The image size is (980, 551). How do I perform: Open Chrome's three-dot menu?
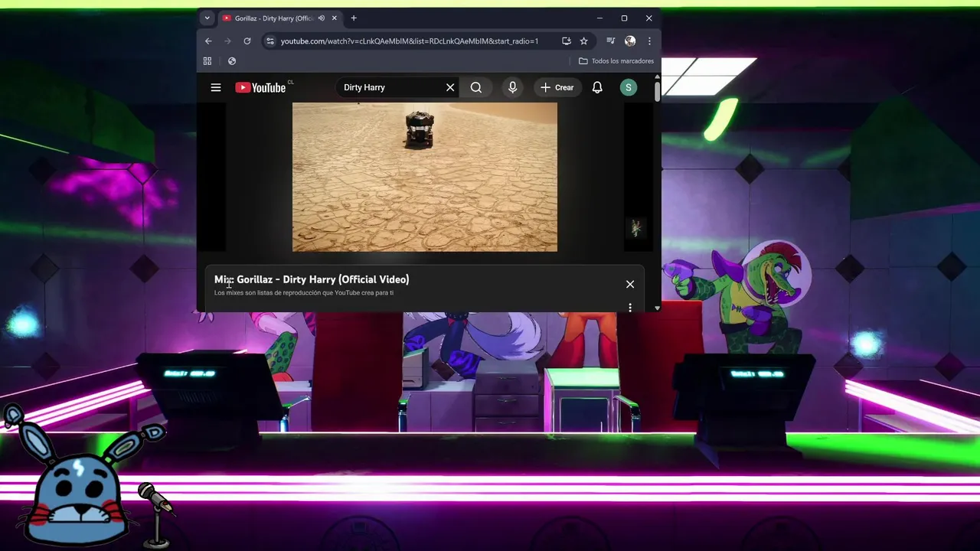click(649, 41)
